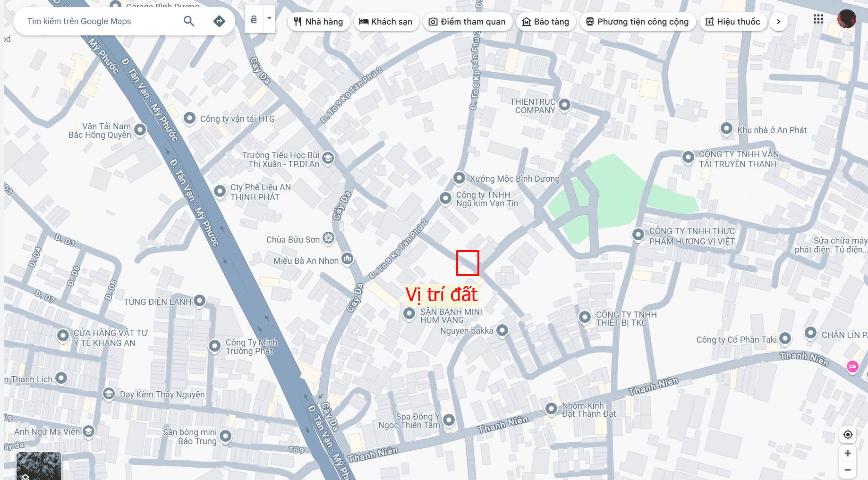The width and height of the screenshot is (868, 480).
Task: Click the Chùa Bửu Sơn temple marker
Action: point(329,238)
